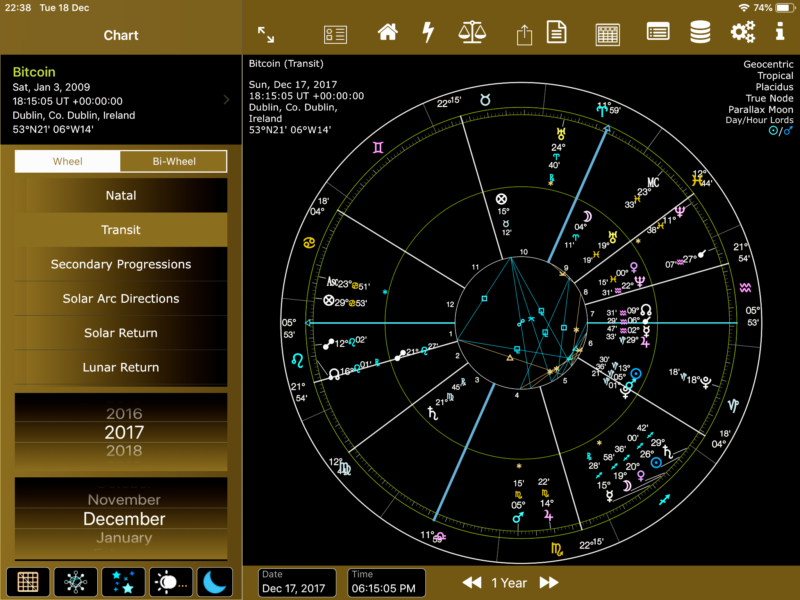This screenshot has height=600, width=800.
Task: Step forward one year with double arrows
Action: point(548,582)
